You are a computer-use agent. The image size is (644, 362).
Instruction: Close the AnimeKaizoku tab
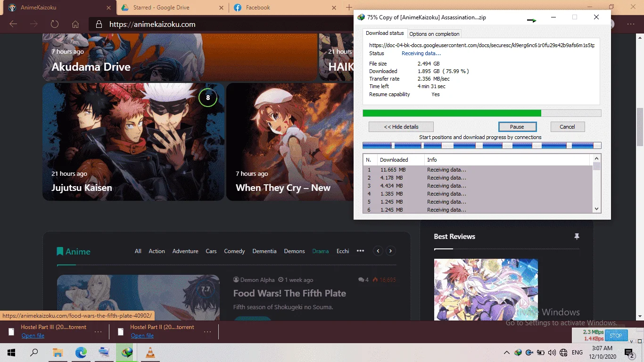[x=108, y=8]
